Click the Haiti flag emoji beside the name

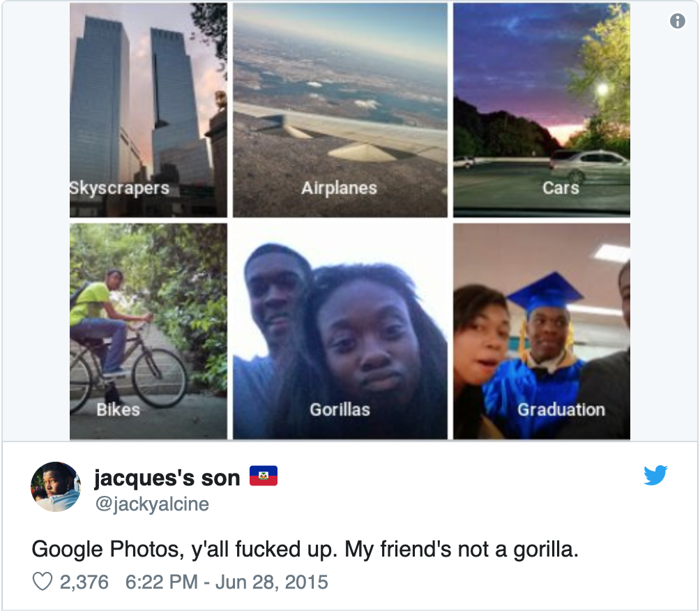pyautogui.click(x=264, y=476)
